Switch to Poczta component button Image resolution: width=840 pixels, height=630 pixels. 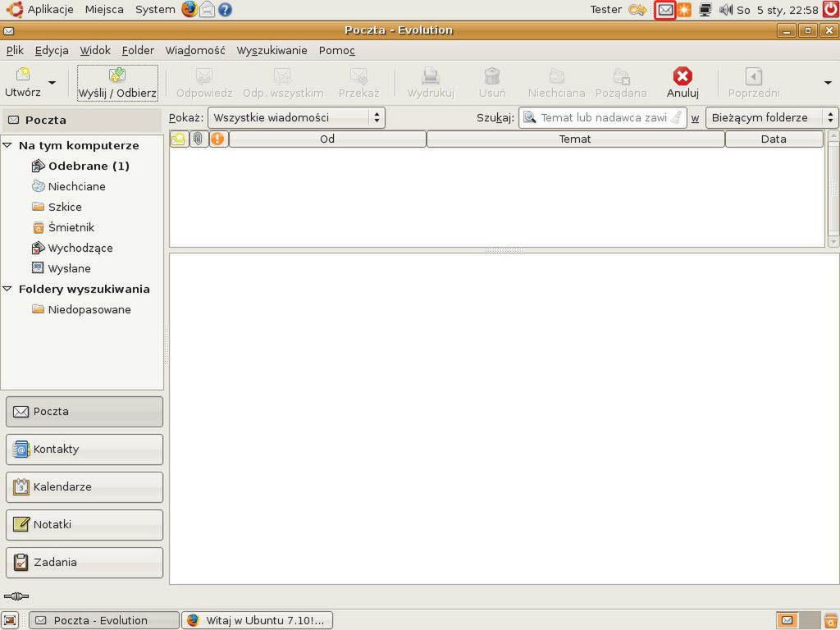pyautogui.click(x=84, y=412)
